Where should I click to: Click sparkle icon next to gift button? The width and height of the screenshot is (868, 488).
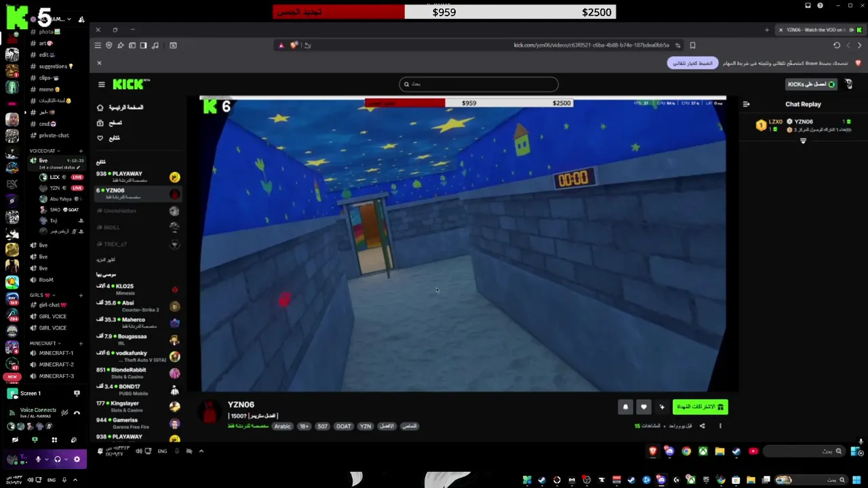coord(662,407)
